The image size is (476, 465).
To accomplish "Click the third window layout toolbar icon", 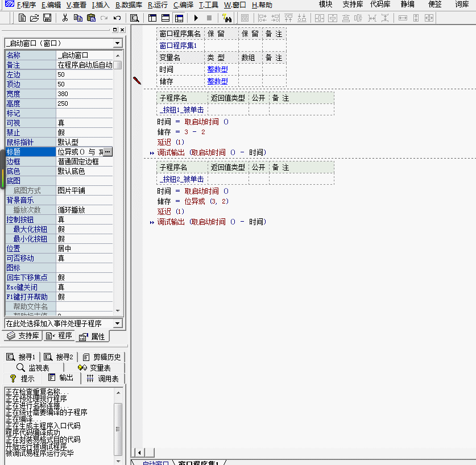I will point(179,18).
